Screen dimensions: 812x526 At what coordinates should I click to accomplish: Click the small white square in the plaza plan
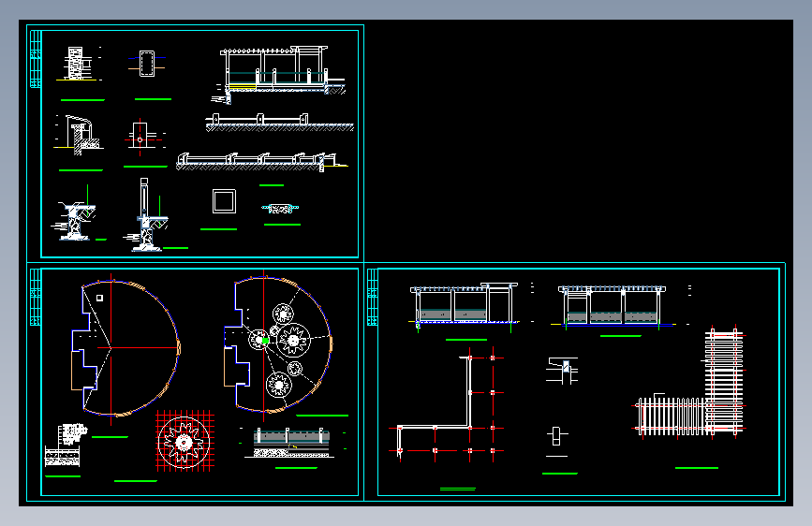point(99,298)
